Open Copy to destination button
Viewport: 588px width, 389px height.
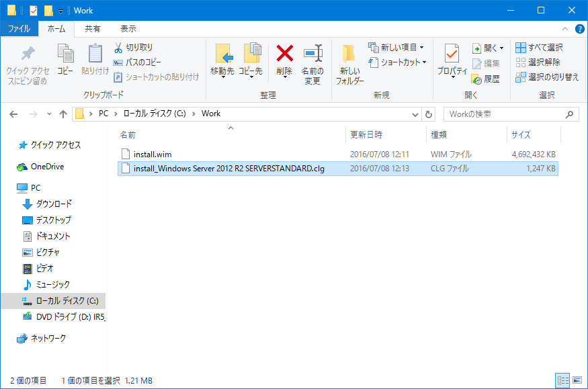(x=251, y=60)
